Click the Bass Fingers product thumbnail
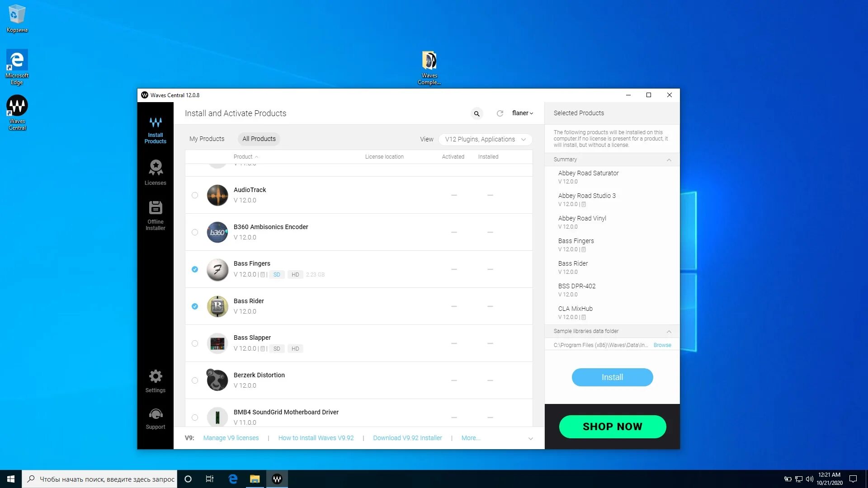868x488 pixels. tap(217, 269)
